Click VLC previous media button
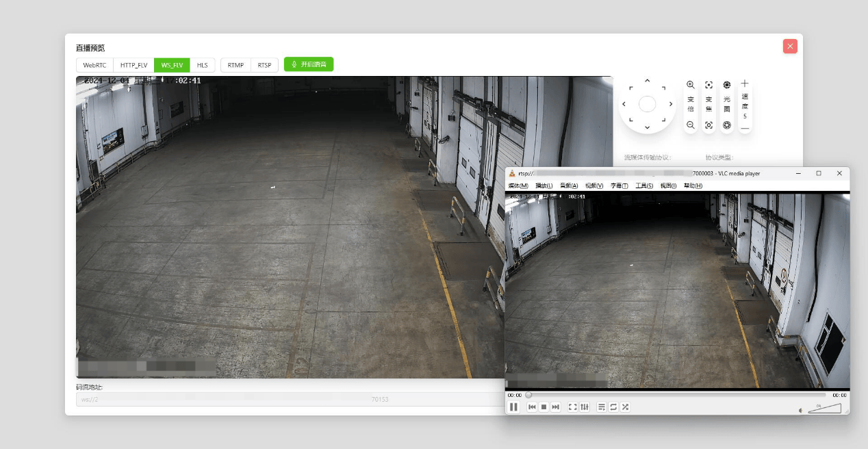The width and height of the screenshot is (868, 449). tap(532, 407)
